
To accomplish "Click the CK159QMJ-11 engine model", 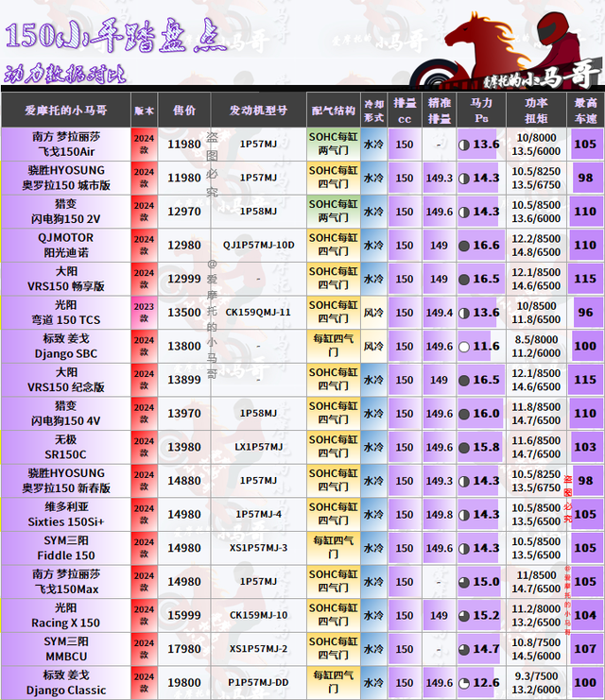I will (258, 313).
